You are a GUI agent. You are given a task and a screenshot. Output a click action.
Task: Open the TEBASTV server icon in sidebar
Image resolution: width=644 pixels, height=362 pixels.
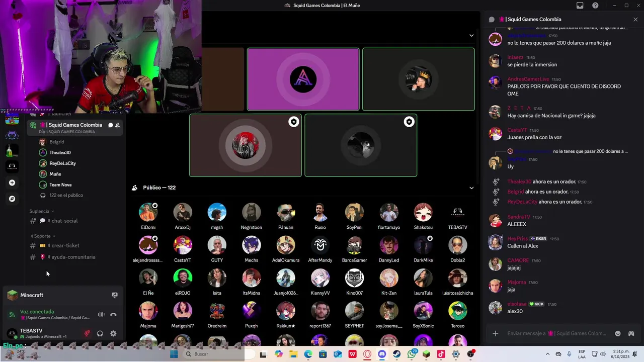coord(12,166)
